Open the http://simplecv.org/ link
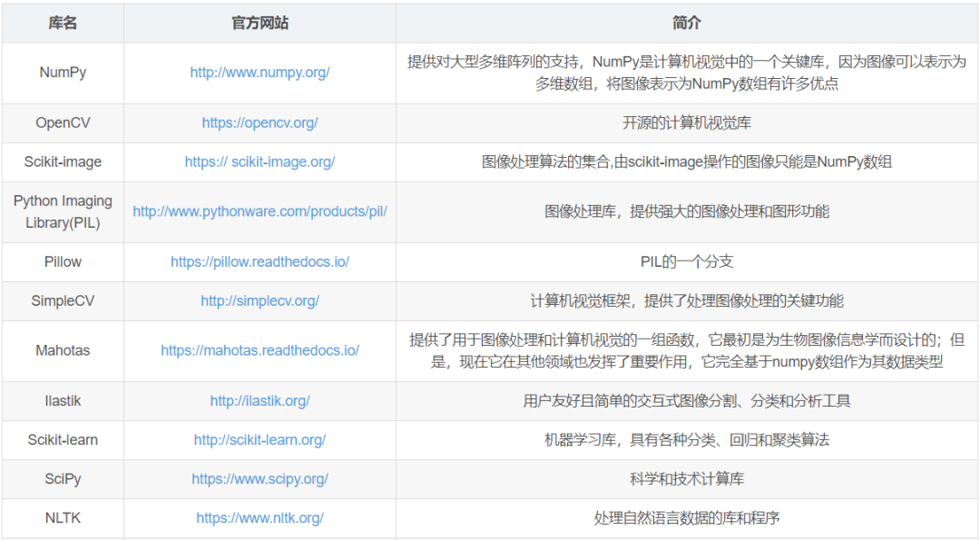Viewport: 980px width, 540px height. (260, 301)
